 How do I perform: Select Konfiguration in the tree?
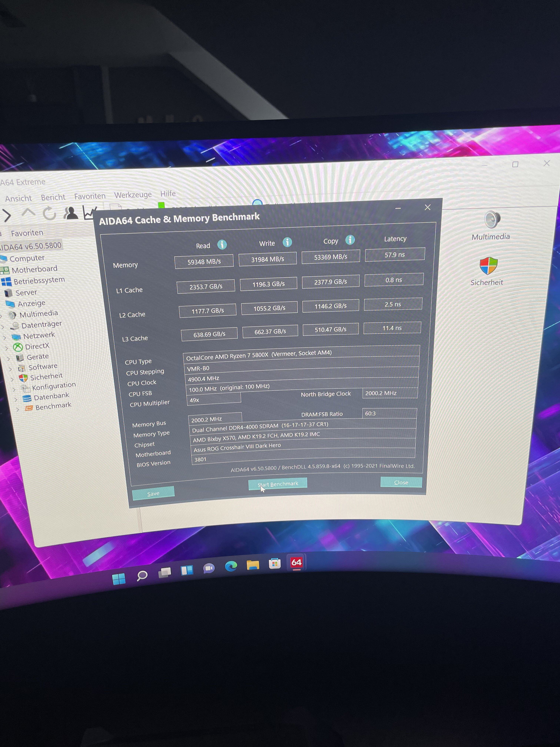pos(54,386)
